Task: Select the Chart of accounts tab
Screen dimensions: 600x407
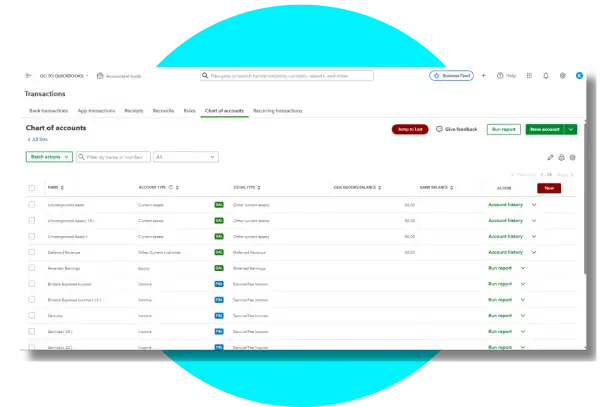Action: pyautogui.click(x=224, y=111)
